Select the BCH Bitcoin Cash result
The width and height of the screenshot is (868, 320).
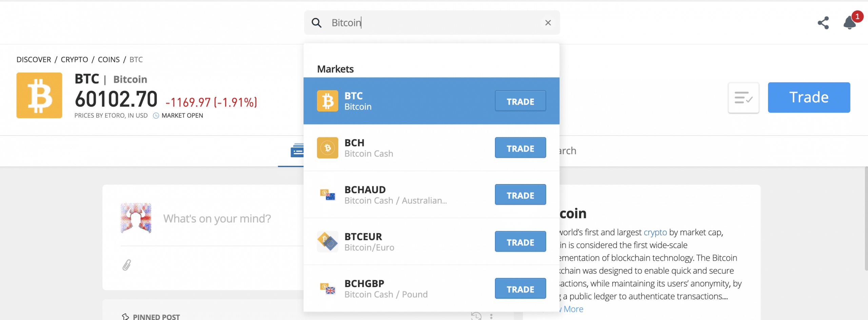tap(431, 148)
